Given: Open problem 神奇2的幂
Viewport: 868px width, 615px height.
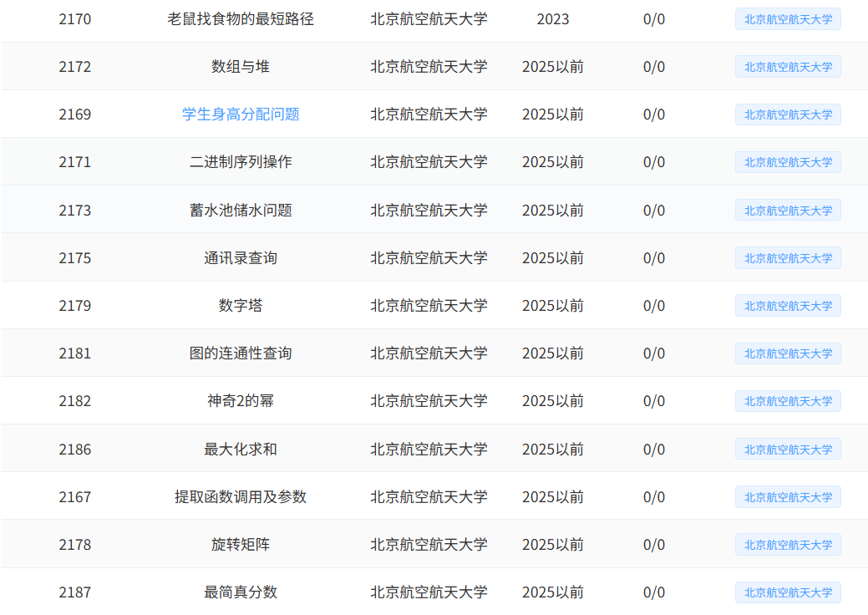Looking at the screenshot, I should [x=241, y=401].
